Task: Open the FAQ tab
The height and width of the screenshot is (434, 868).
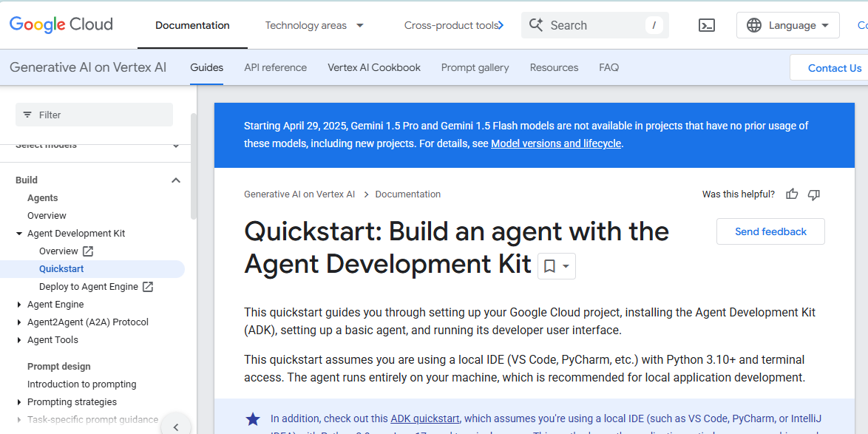Action: coord(609,67)
